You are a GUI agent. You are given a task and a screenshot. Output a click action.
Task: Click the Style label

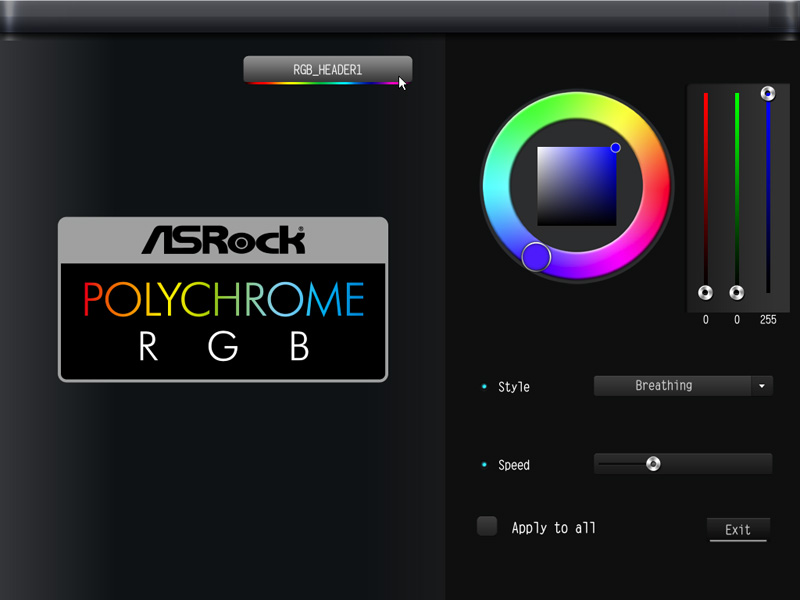(x=514, y=387)
